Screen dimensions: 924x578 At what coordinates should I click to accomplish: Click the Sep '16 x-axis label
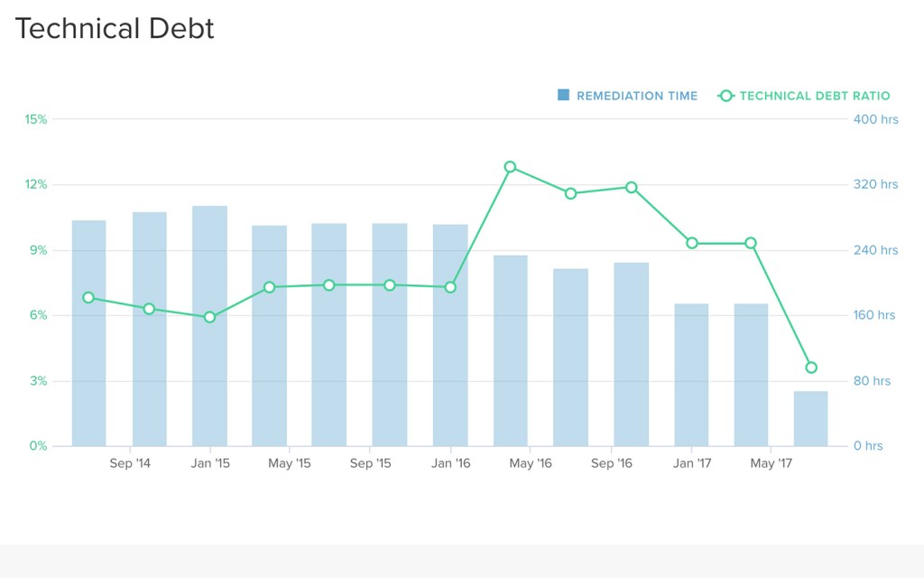[610, 464]
